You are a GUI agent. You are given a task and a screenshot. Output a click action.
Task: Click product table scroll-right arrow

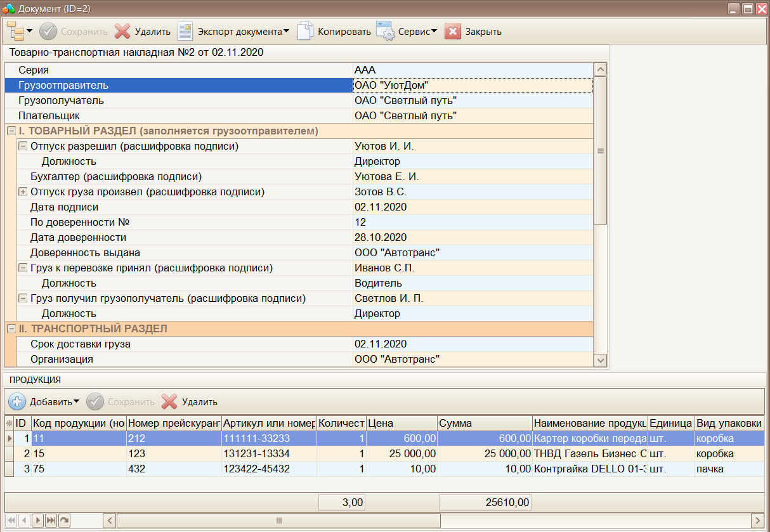click(757, 521)
